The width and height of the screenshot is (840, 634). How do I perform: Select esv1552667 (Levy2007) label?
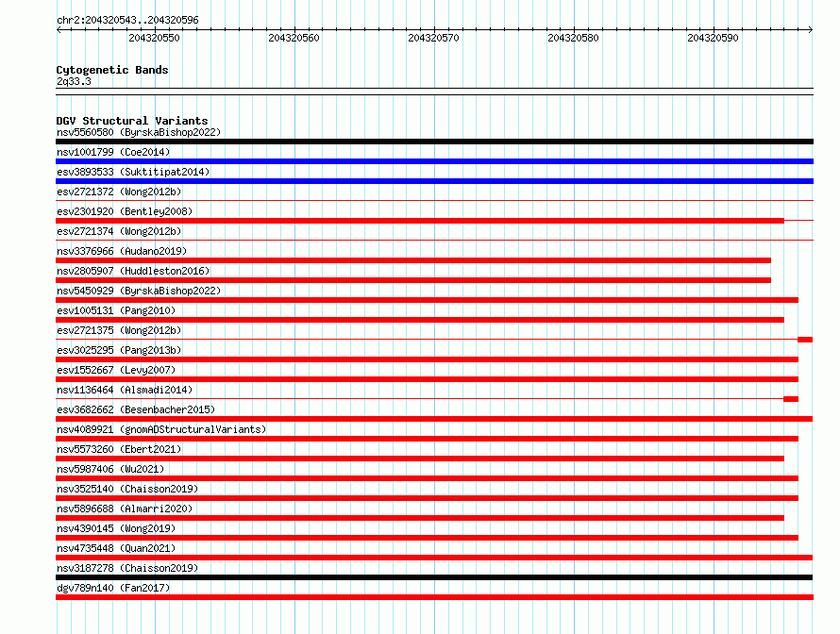tap(116, 370)
